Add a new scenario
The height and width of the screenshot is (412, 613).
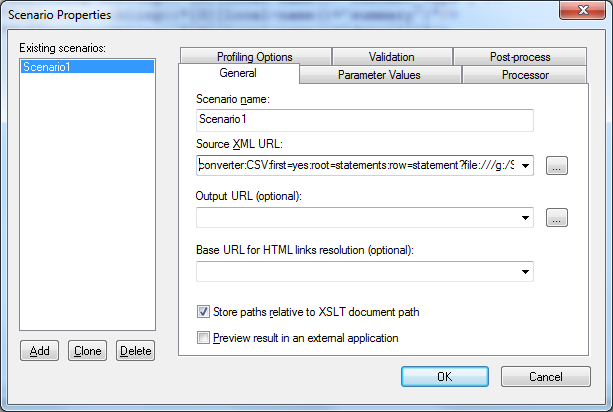point(39,351)
